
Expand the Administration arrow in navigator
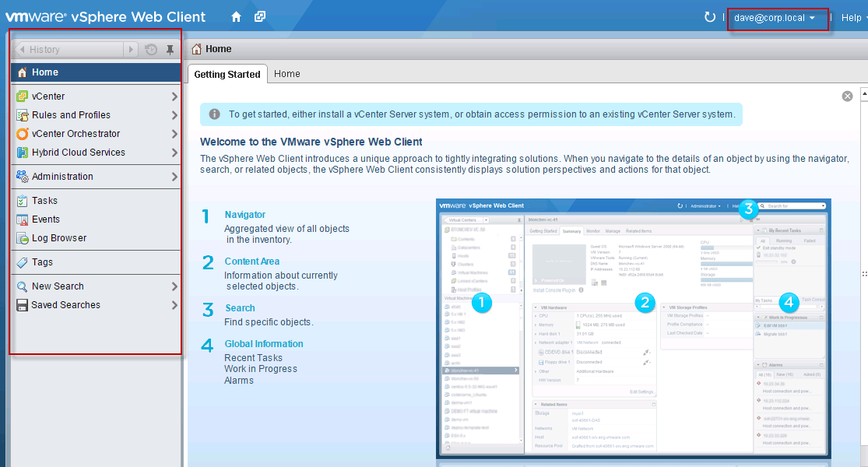[174, 177]
